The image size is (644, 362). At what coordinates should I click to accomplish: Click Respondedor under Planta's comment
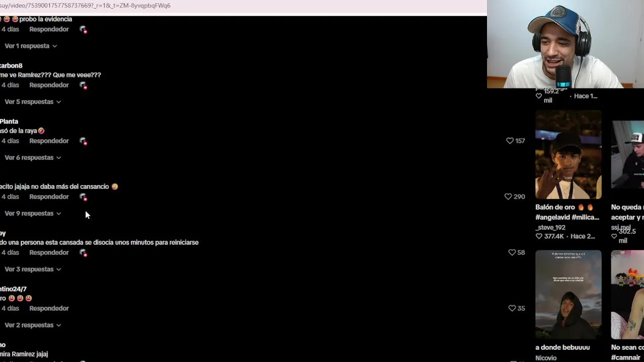tap(49, 141)
